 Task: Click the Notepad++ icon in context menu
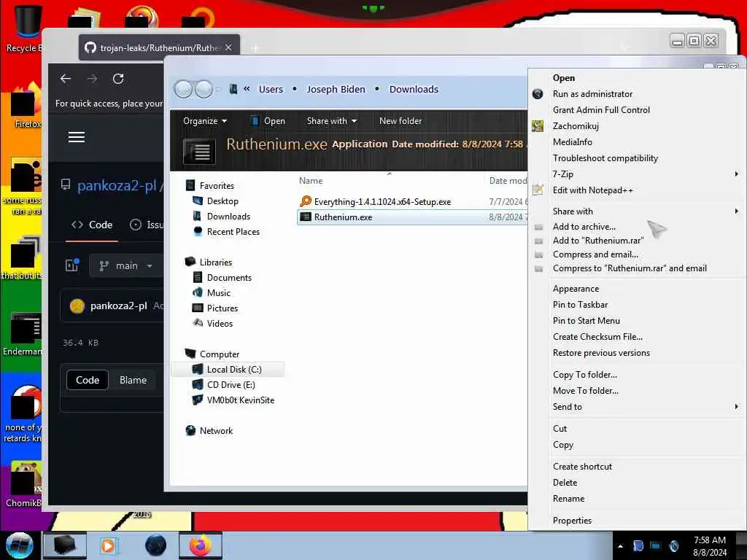pyautogui.click(x=538, y=190)
